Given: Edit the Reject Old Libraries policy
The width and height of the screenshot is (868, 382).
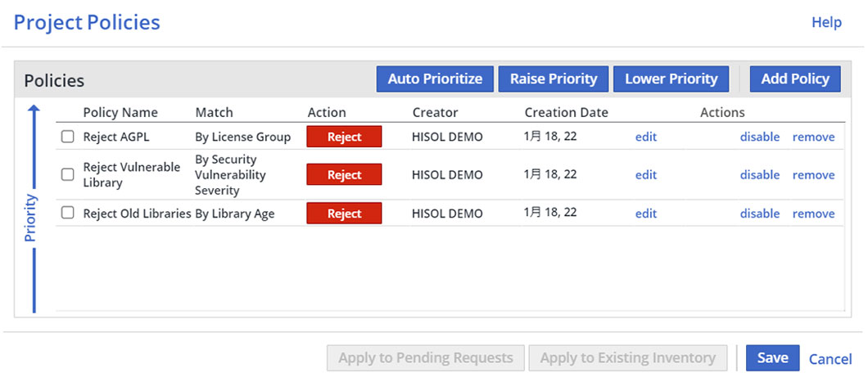Looking at the screenshot, I should pyautogui.click(x=646, y=213).
